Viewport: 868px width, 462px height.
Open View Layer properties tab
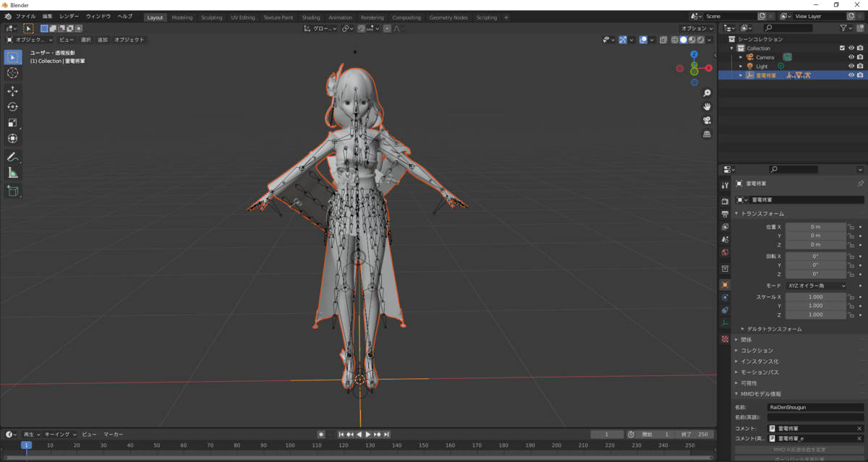click(725, 227)
